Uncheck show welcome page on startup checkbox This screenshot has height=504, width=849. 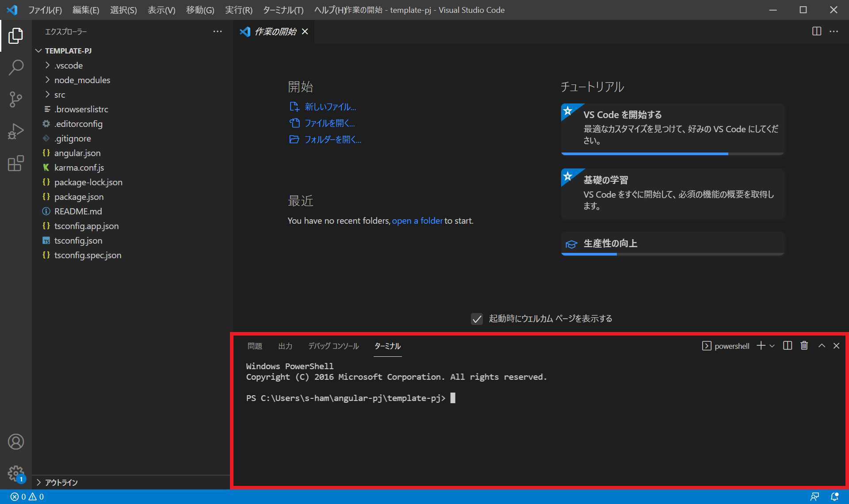(x=477, y=319)
